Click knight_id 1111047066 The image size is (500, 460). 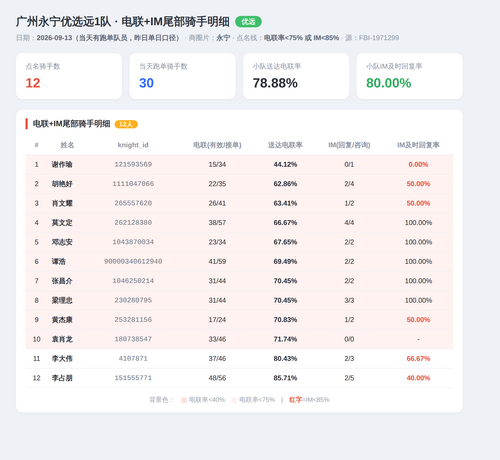click(x=133, y=184)
